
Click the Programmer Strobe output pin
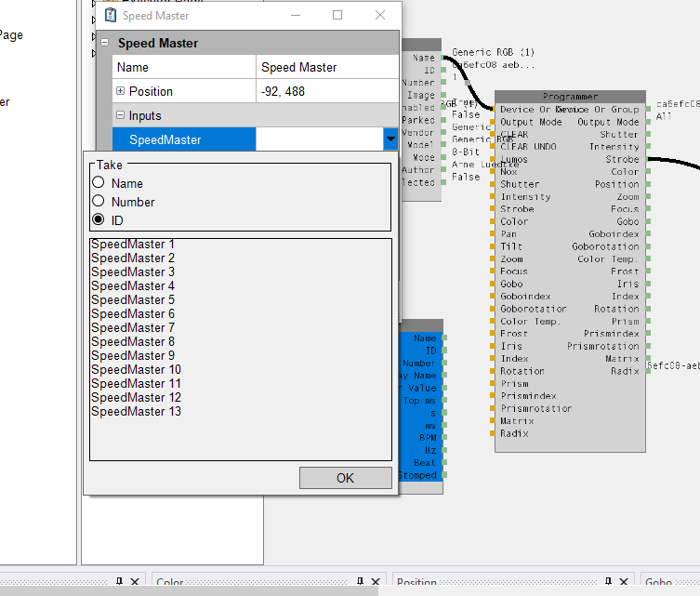coord(647,159)
